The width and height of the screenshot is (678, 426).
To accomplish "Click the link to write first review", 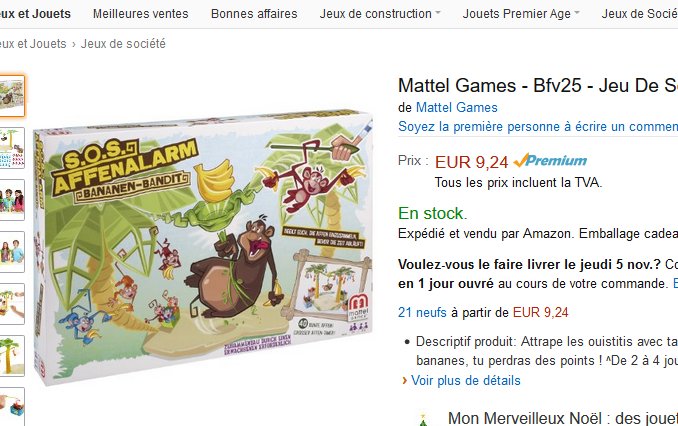I will [x=538, y=126].
